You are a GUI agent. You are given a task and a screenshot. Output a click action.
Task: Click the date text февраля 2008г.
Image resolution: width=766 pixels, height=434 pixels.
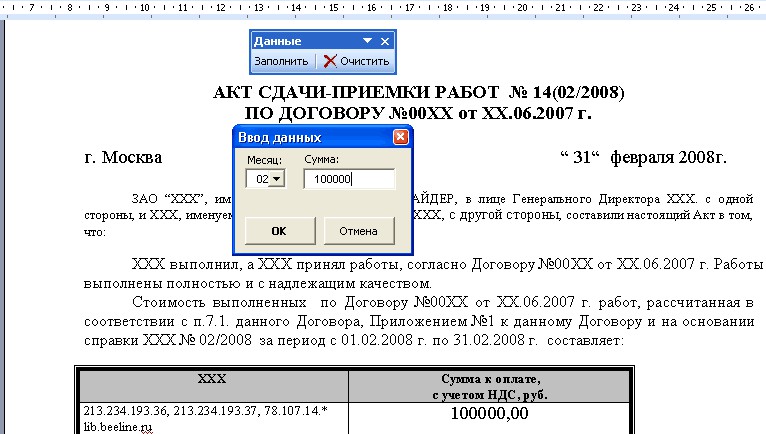point(668,157)
